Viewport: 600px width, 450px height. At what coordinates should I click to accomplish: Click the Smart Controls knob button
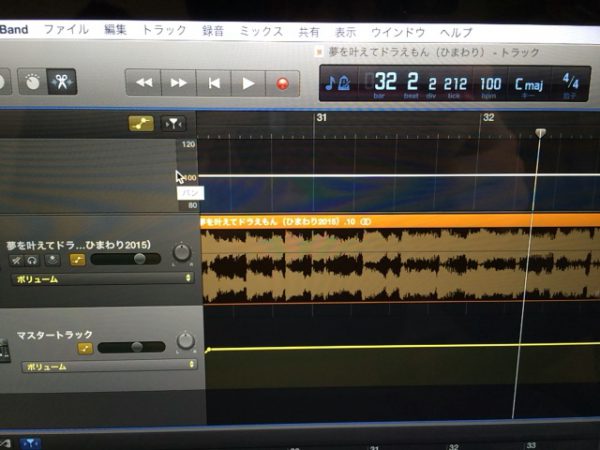point(30,83)
